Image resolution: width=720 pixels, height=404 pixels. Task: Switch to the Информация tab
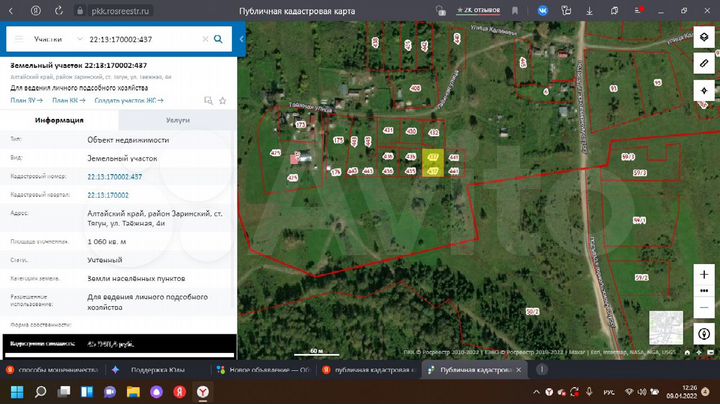click(x=59, y=120)
